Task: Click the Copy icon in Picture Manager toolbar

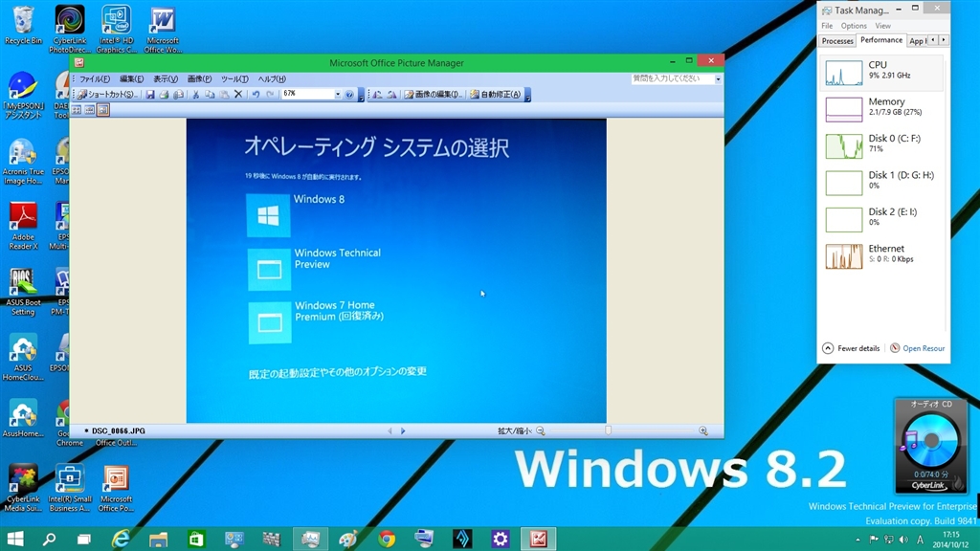Action: pos(210,95)
